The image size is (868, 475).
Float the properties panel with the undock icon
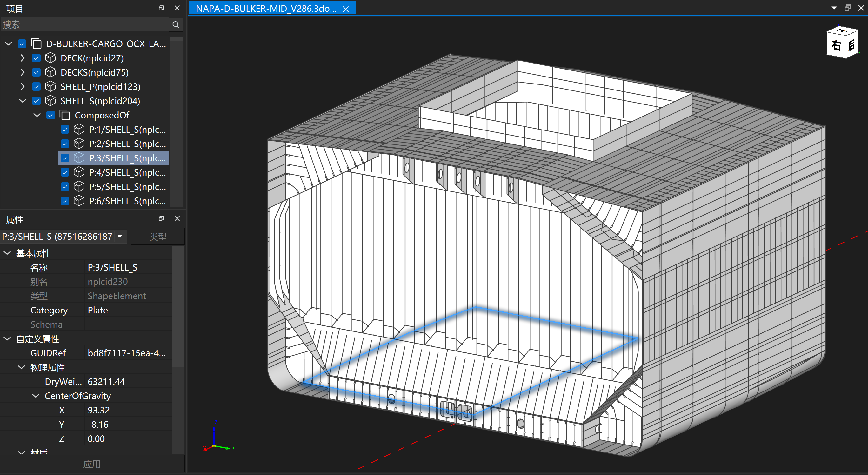tap(161, 219)
